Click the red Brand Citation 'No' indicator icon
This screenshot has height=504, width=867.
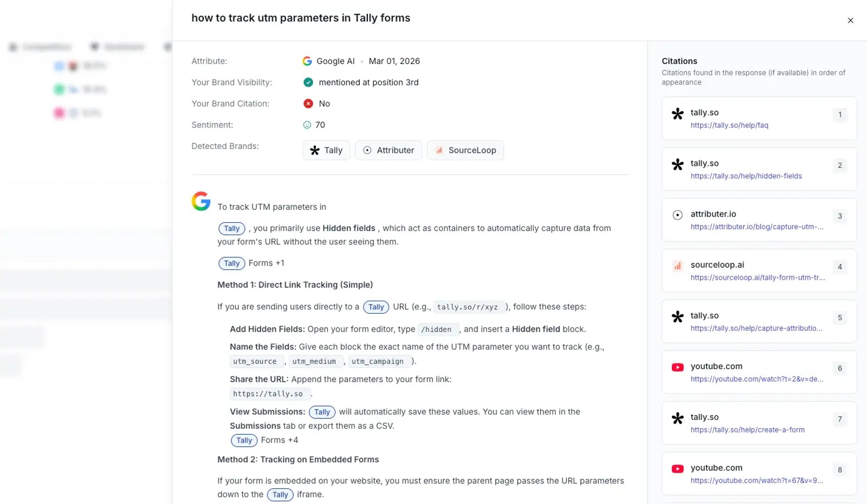pyautogui.click(x=308, y=103)
